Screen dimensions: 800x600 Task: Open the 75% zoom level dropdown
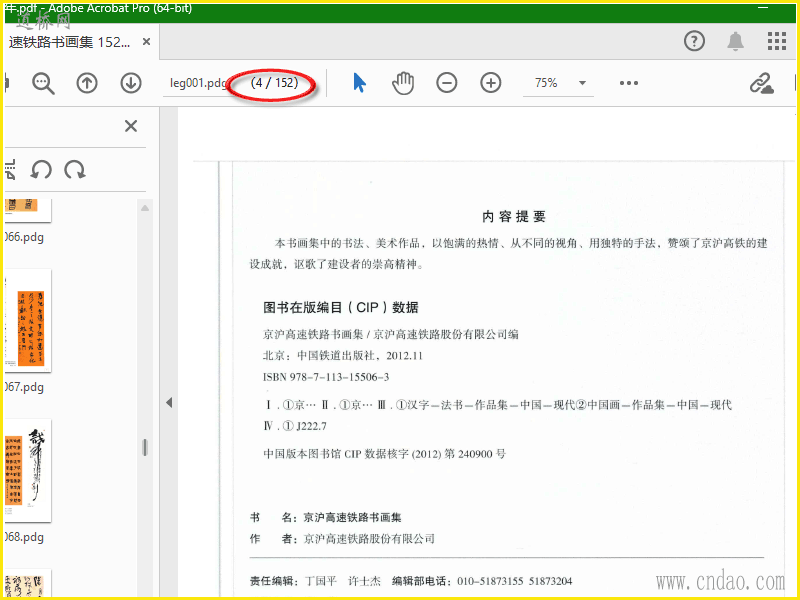pyautogui.click(x=558, y=83)
